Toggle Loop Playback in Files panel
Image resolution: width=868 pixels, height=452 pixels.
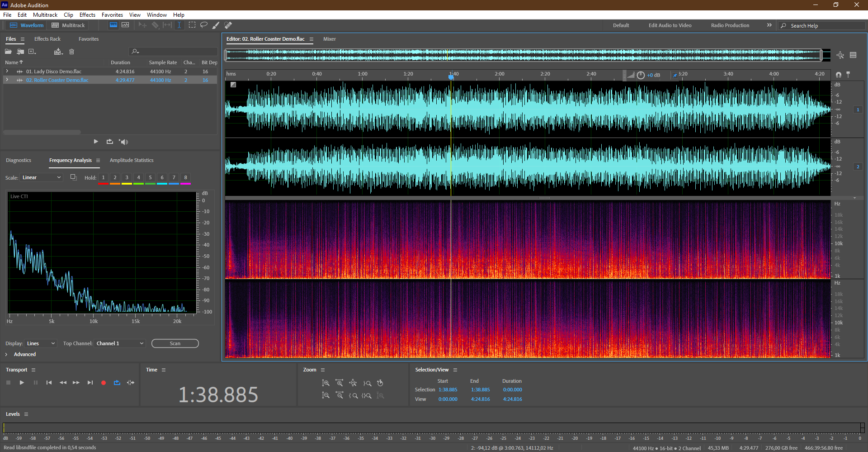[x=110, y=142]
